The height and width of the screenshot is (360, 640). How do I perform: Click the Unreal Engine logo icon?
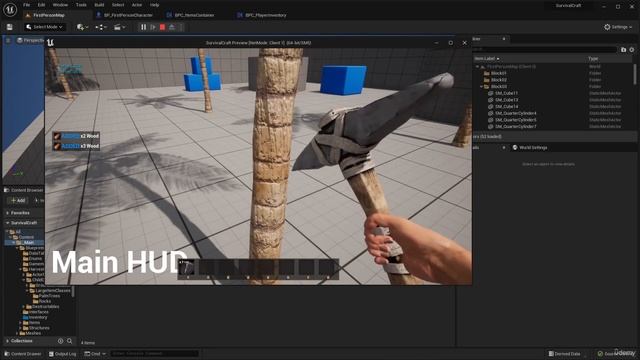pos(10,9)
